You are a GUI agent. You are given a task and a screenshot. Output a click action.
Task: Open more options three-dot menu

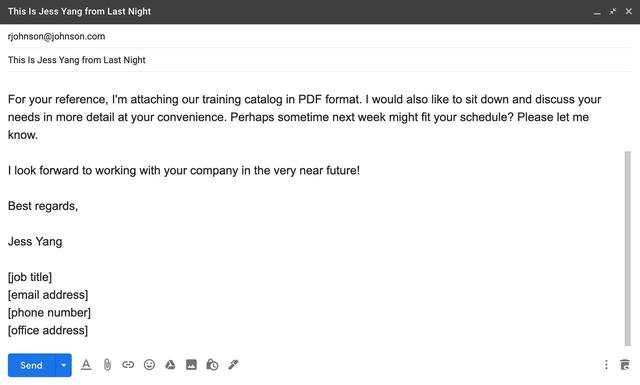point(606,365)
